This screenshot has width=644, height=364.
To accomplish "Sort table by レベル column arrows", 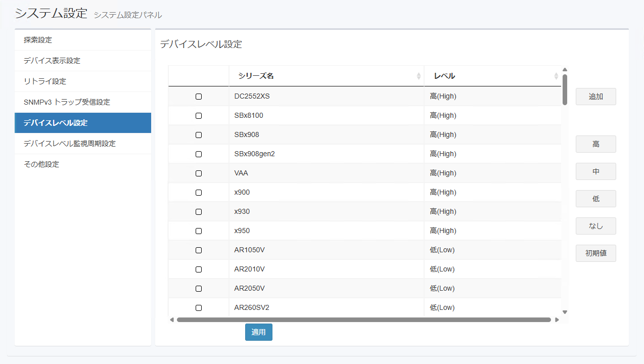I will coord(556,76).
